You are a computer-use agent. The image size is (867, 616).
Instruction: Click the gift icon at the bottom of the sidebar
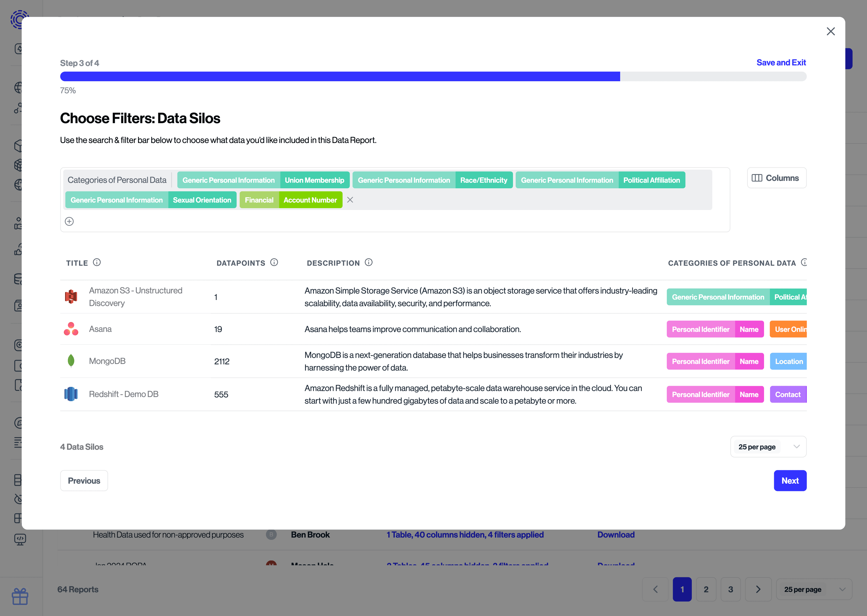click(x=21, y=596)
